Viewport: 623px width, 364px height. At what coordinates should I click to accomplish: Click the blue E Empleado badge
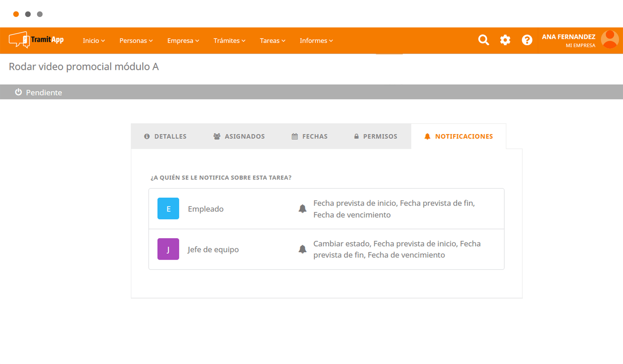168,208
